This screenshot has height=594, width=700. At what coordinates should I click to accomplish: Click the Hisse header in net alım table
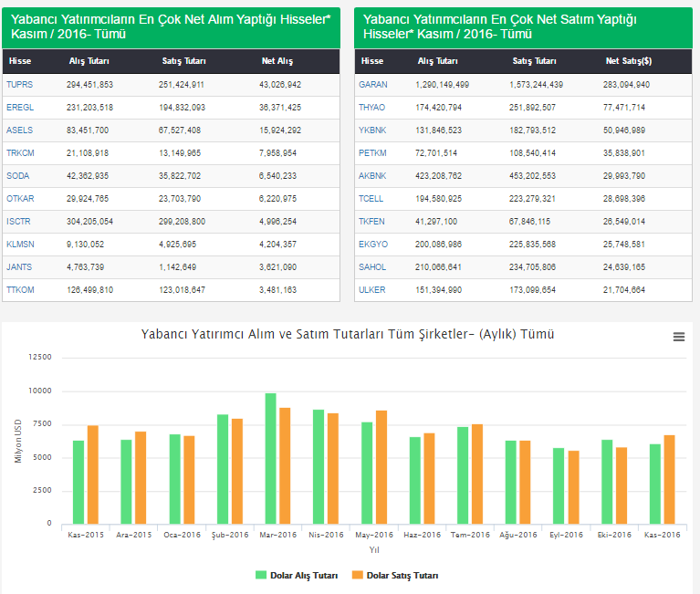20,61
